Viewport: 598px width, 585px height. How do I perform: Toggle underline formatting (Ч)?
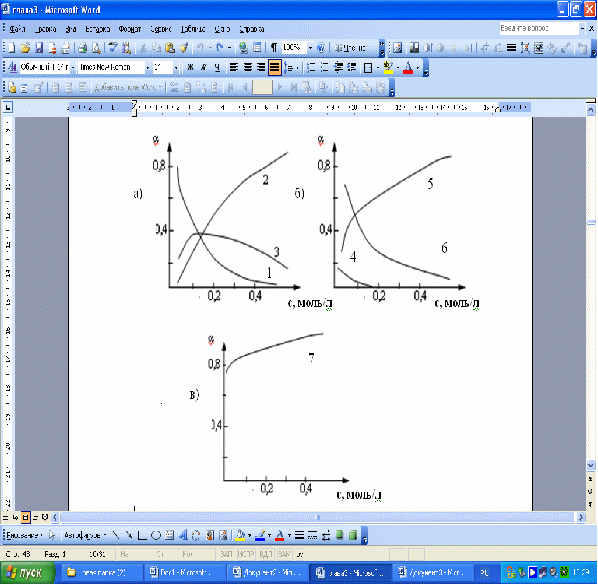(217, 68)
